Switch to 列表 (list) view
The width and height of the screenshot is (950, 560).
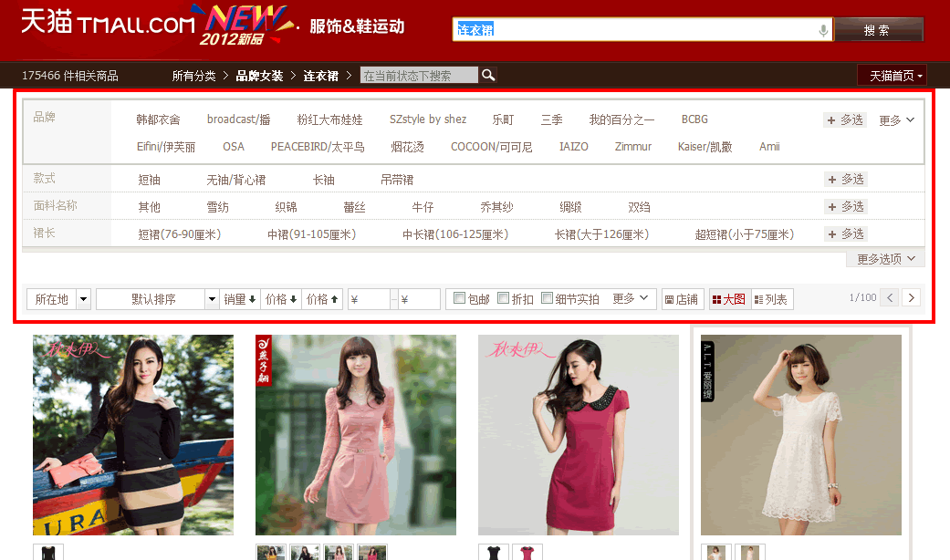pyautogui.click(x=771, y=298)
